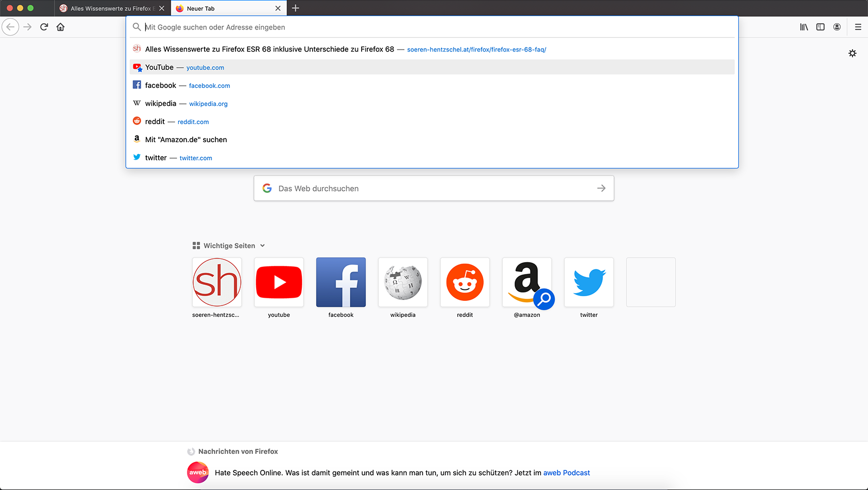
Task: Go back to the previous page
Action: click(10, 27)
